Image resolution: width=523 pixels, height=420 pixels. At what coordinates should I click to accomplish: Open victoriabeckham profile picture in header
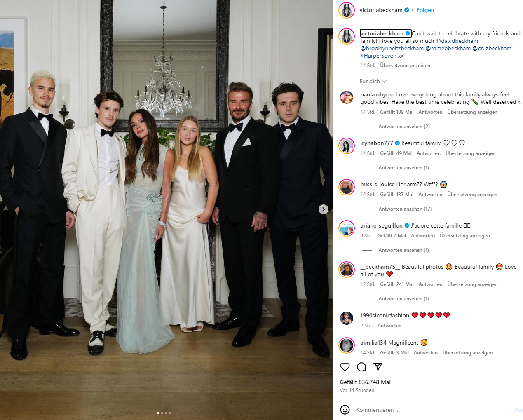tap(347, 10)
